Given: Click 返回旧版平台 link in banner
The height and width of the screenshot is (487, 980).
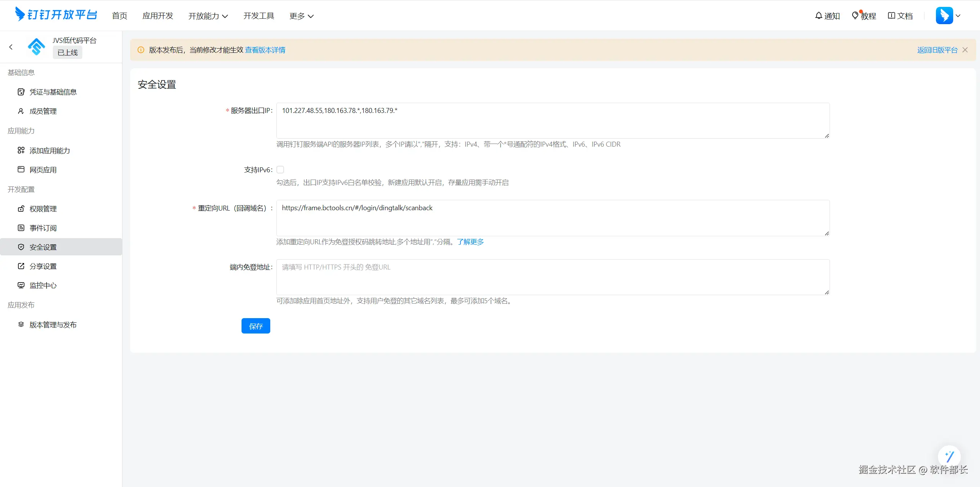Looking at the screenshot, I should coord(937,50).
